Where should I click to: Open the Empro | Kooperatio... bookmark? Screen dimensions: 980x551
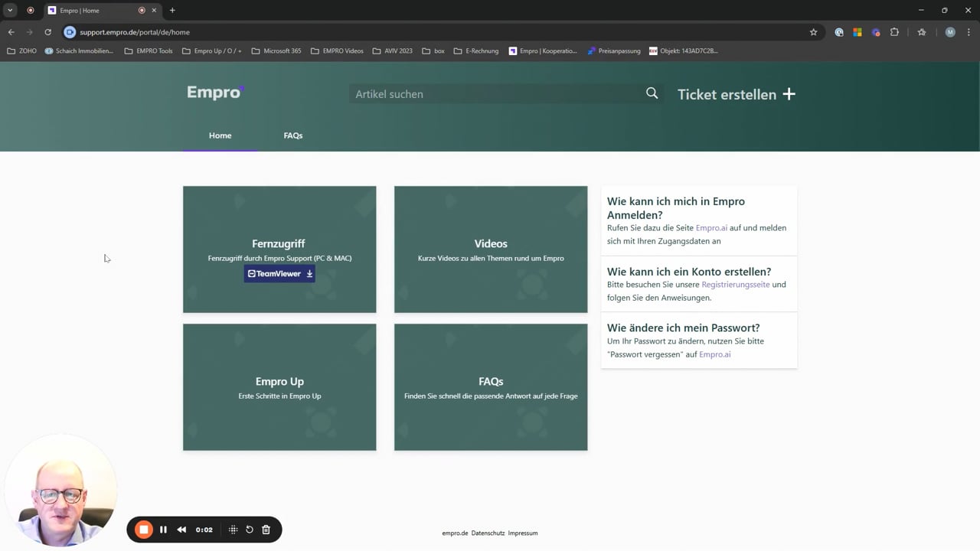543,51
